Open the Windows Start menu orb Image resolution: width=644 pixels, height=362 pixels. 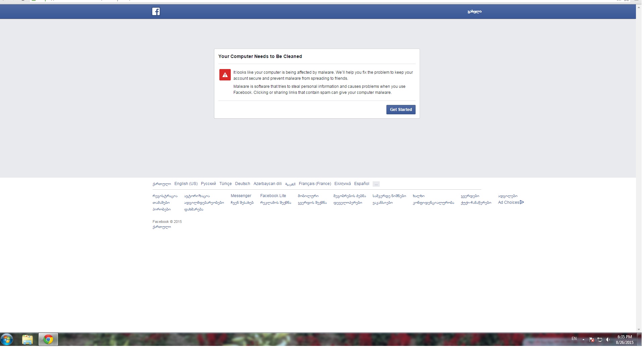[7, 339]
